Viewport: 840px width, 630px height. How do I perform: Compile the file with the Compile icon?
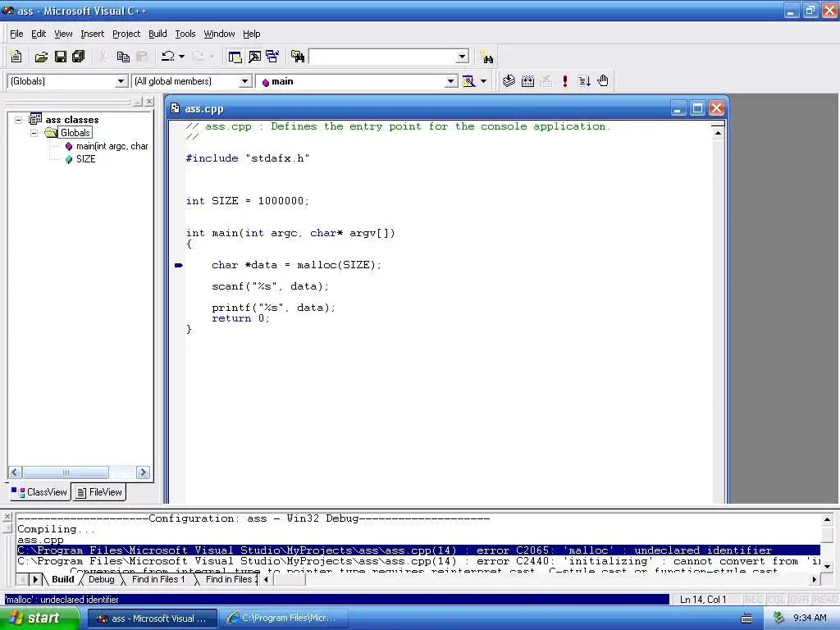(x=509, y=81)
